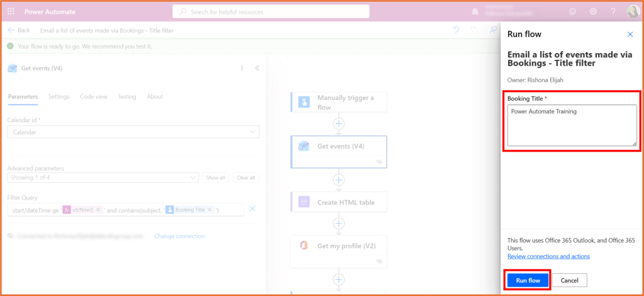Click the manual trigger icon on first node

pos(304,103)
